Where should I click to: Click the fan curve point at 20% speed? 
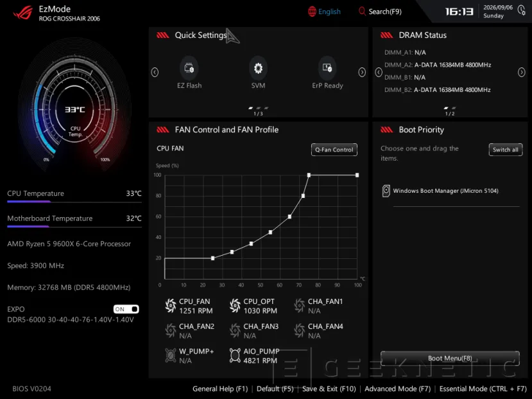click(212, 258)
